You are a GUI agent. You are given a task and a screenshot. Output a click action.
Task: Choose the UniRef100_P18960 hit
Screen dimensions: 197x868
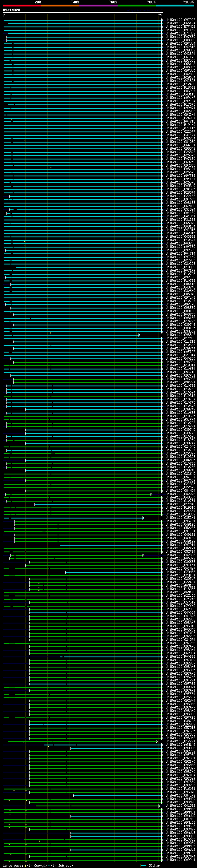pyautogui.click(x=180, y=440)
